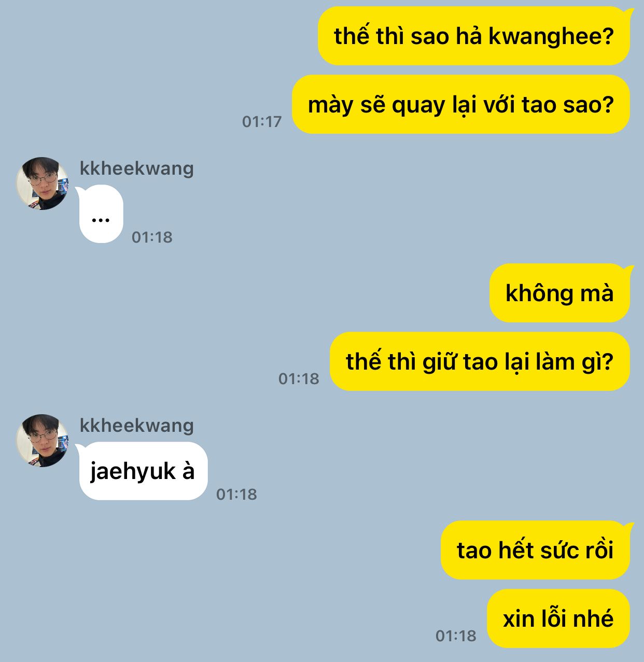Tap the 01:18 timestamp beside "thế thì giữ tao lại"
The height and width of the screenshot is (662, 644).
pyautogui.click(x=299, y=379)
